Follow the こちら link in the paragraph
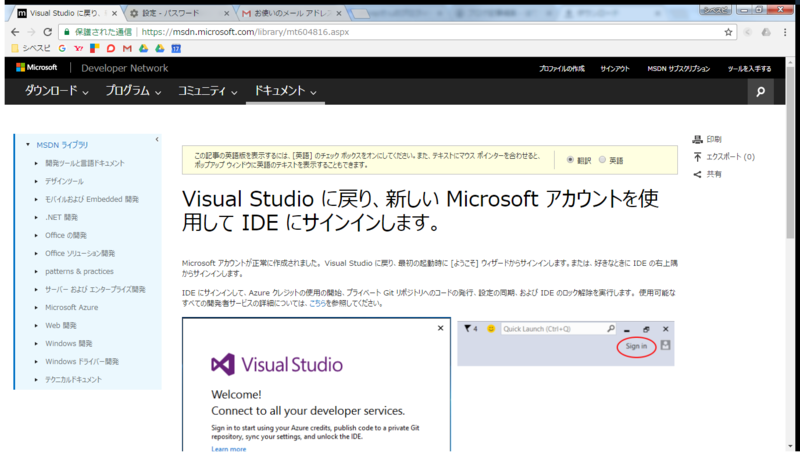Image resolution: width=800 pixels, height=456 pixels. pos(317,303)
